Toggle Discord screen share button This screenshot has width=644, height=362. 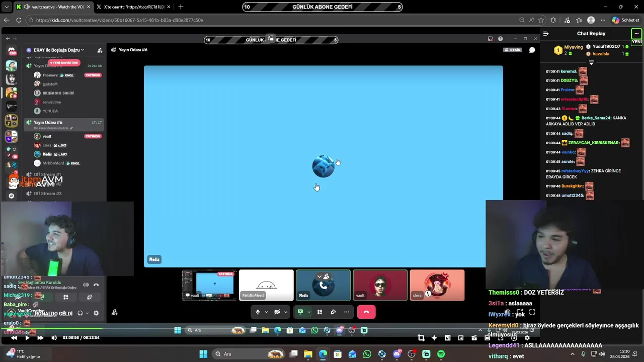click(x=300, y=312)
